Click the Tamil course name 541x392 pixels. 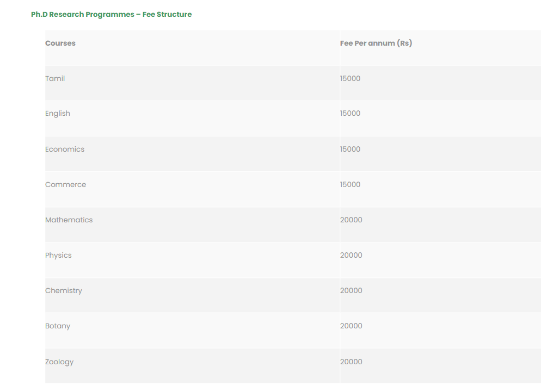tap(55, 79)
